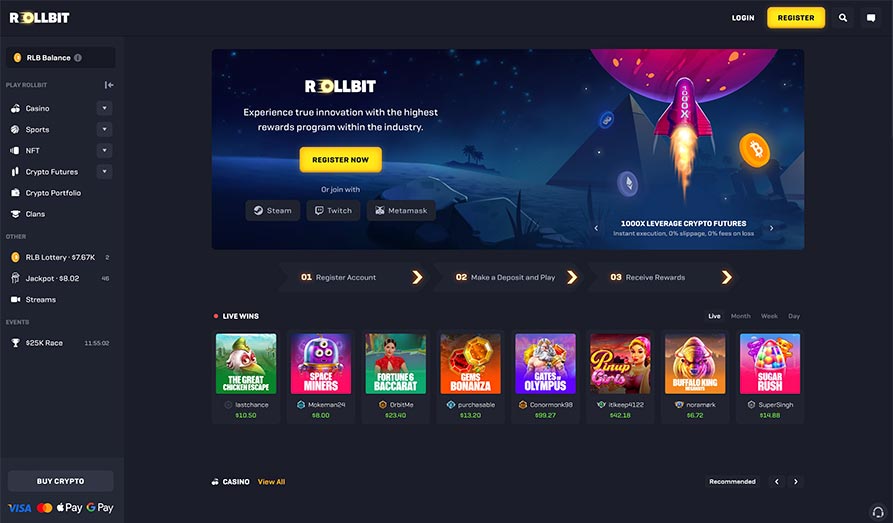This screenshot has width=893, height=523.
Task: Switch live wins to Month tab
Action: click(x=740, y=316)
